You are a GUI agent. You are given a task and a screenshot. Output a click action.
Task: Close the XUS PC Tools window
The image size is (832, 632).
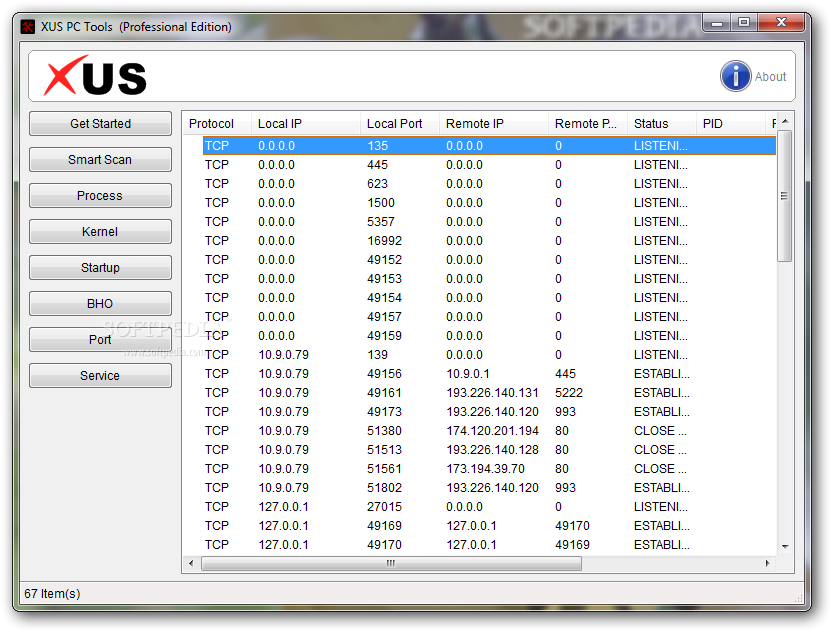(781, 22)
